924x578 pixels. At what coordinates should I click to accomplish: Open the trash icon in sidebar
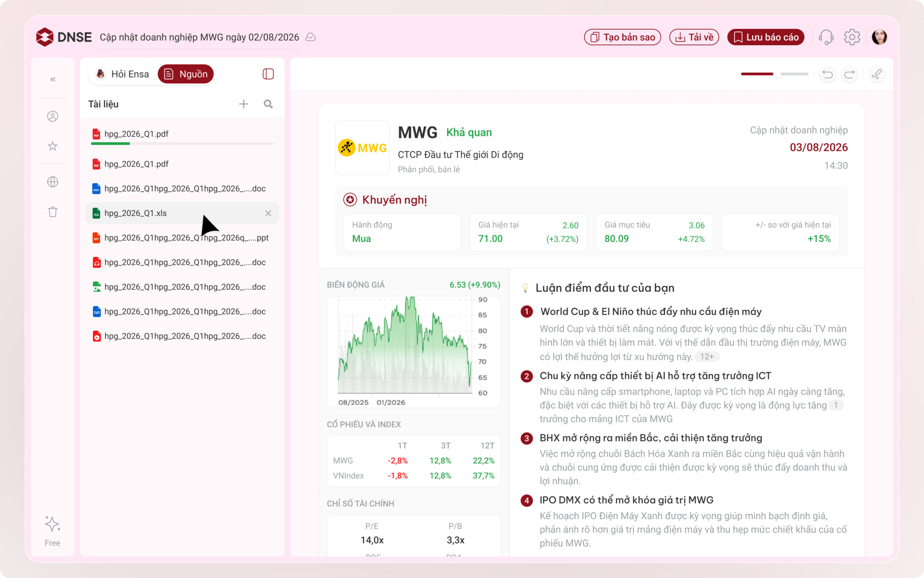[x=53, y=212]
